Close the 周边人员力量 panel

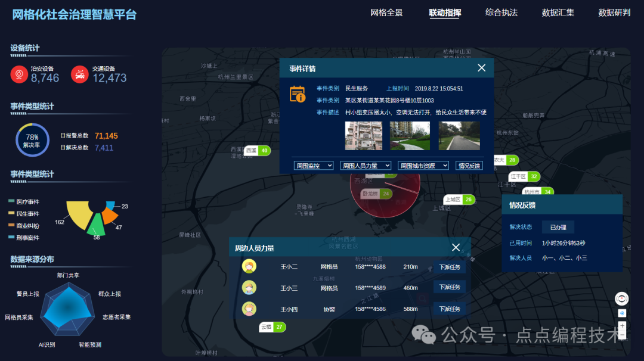coord(456,247)
